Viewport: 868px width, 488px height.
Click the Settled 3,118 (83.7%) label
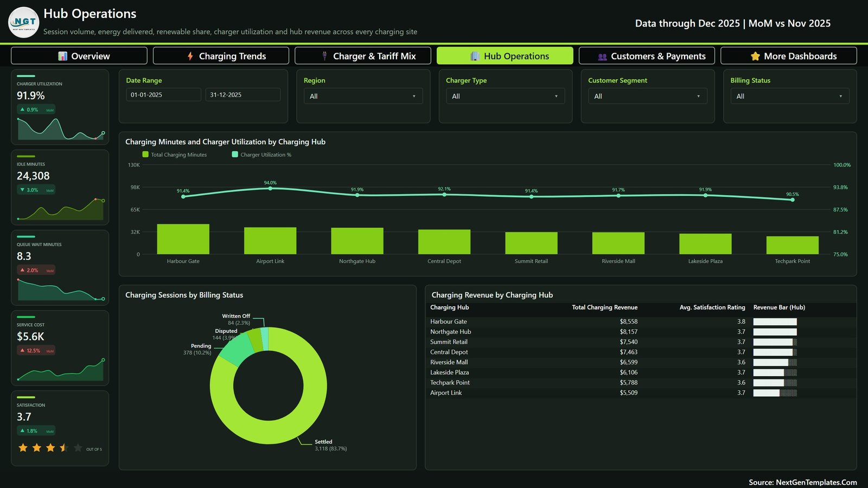click(330, 445)
